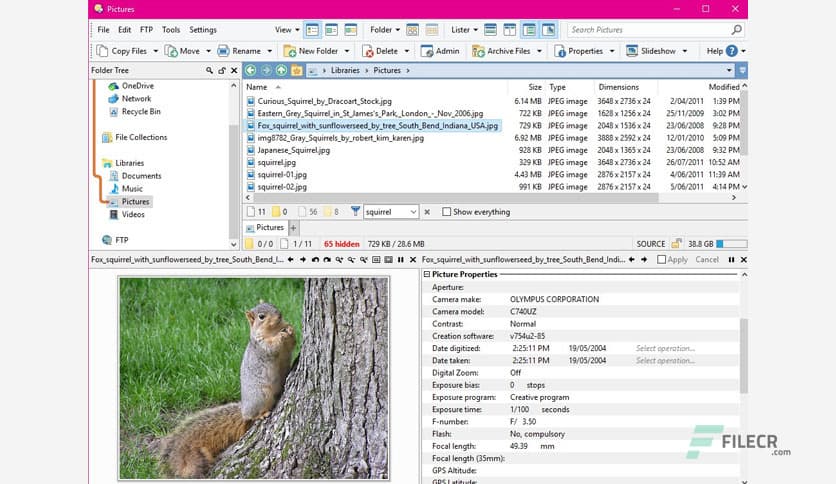Screen dimensions: 836x484
Task: Select the Pictures folder tab
Action: (x=265, y=228)
